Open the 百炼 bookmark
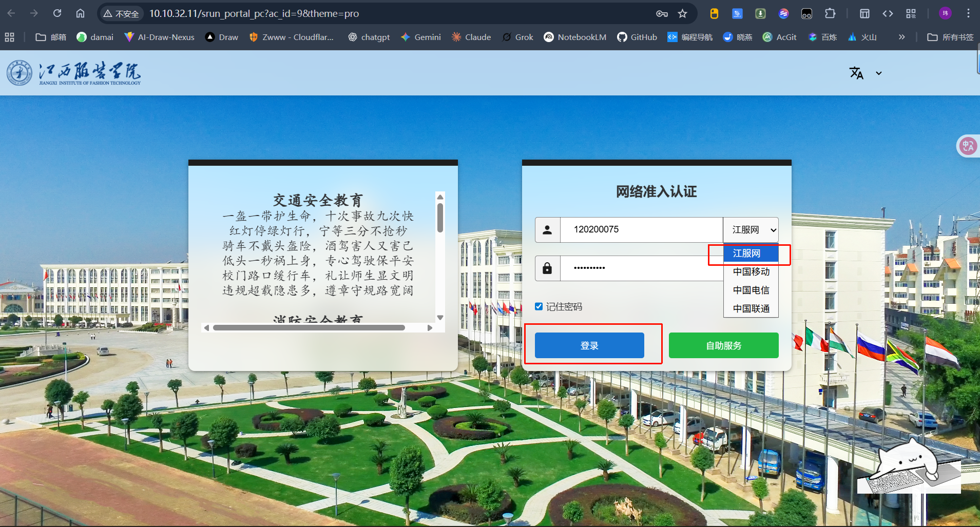Image resolution: width=980 pixels, height=527 pixels. click(822, 37)
